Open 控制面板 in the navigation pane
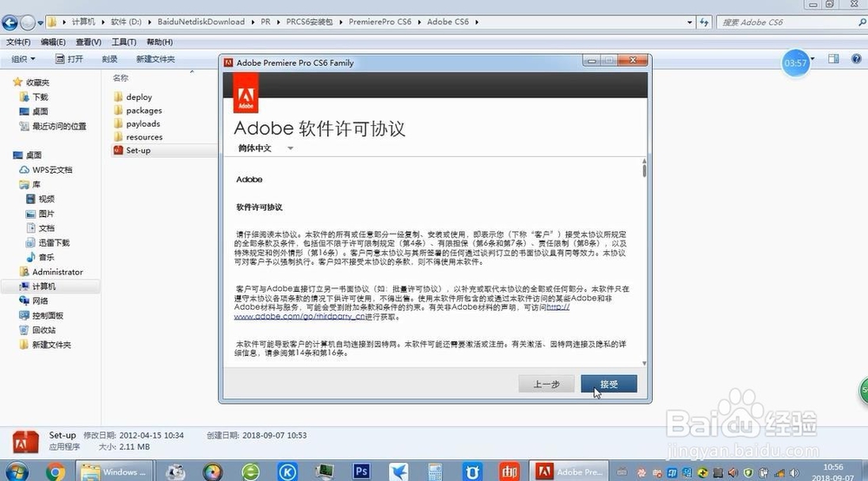This screenshot has height=481, width=868. pyautogui.click(x=42, y=315)
